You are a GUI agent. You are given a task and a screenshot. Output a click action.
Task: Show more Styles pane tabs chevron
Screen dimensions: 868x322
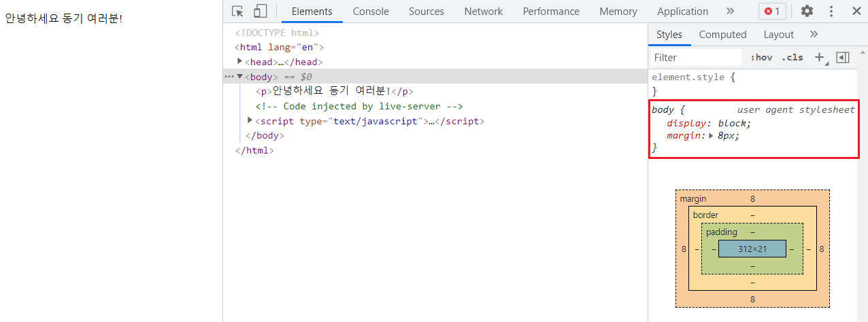point(814,34)
